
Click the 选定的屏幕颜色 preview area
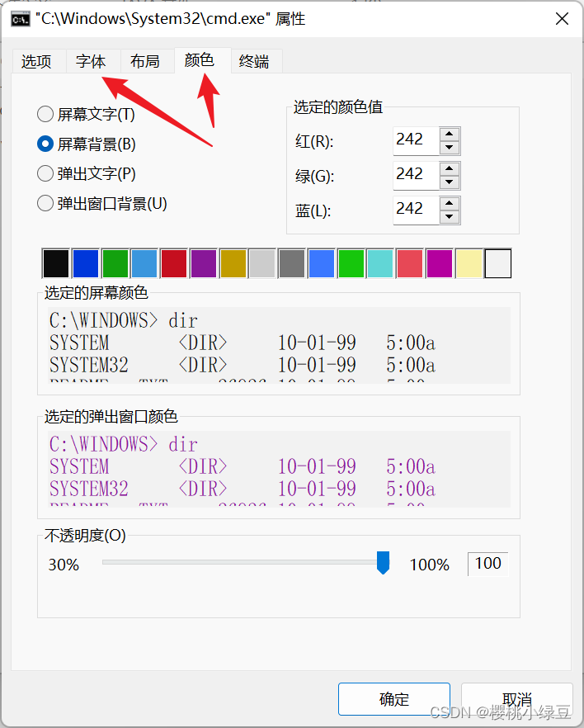(x=280, y=345)
